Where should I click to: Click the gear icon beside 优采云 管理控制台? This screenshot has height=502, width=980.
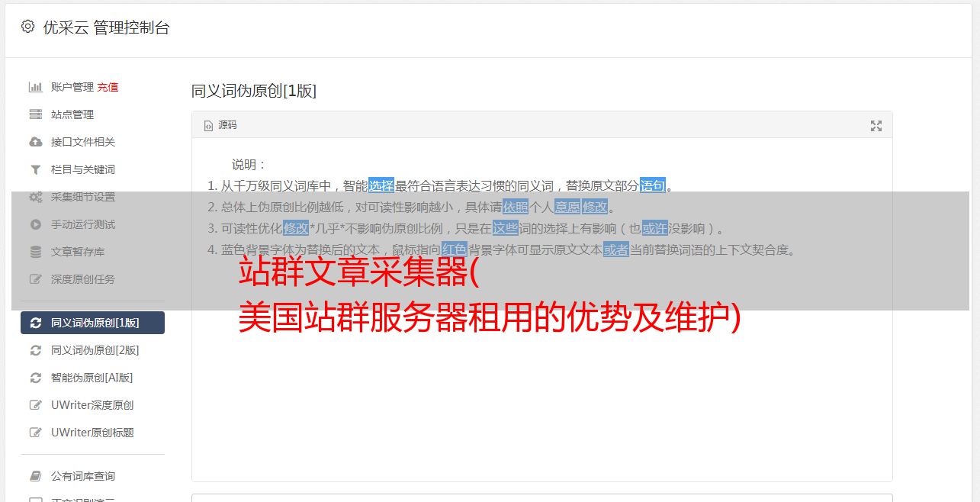28,27
